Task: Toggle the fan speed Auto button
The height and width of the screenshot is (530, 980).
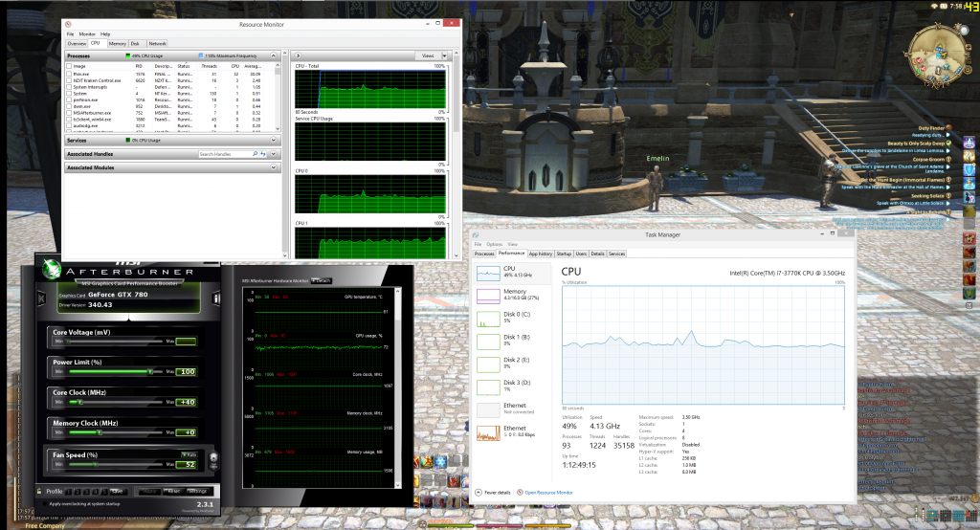Action: tap(189, 454)
